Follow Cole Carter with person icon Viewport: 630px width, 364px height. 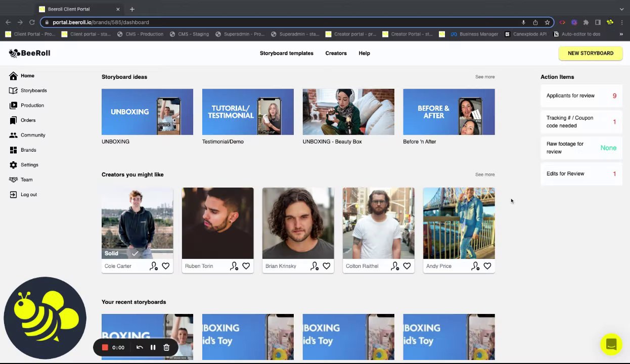[x=154, y=266]
